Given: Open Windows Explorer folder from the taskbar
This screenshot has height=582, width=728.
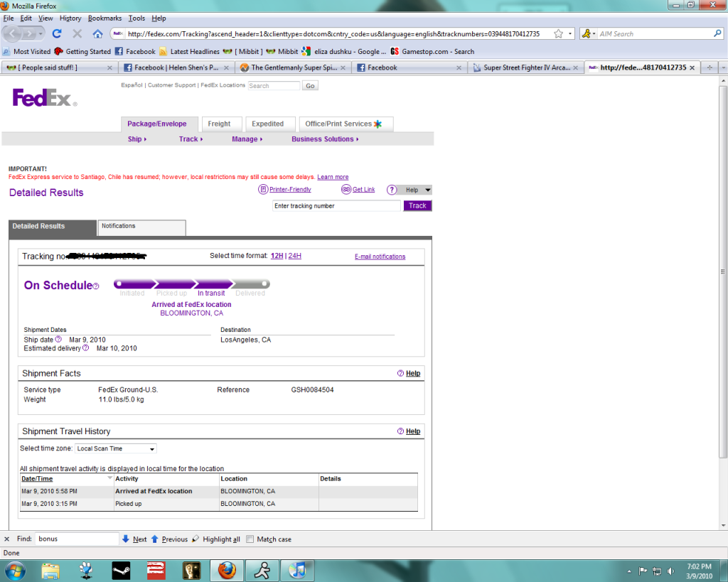Looking at the screenshot, I should [50, 571].
